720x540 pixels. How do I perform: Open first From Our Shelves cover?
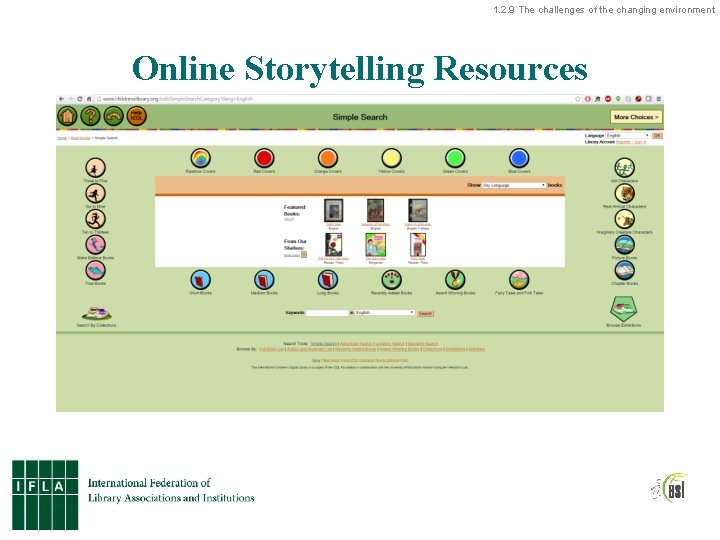[333, 245]
